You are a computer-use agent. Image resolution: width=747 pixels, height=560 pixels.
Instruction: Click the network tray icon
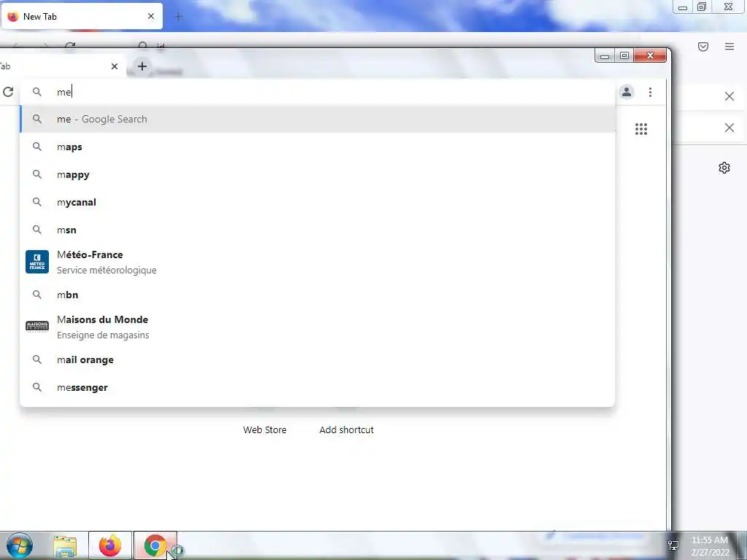click(673, 545)
